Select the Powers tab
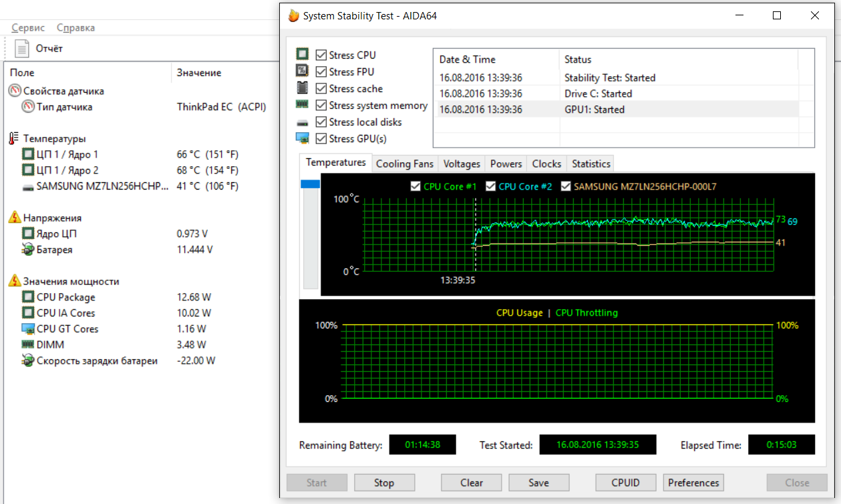Screen dimensions: 841x504 (x=506, y=164)
